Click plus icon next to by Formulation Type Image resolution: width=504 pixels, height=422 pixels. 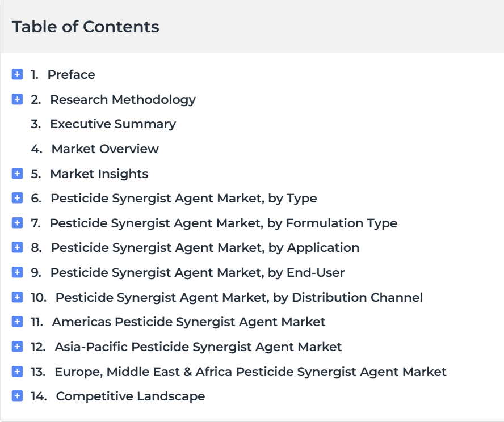(18, 222)
